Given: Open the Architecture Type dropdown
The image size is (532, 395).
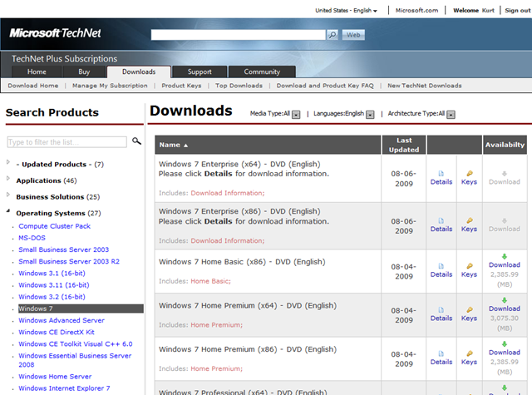Looking at the screenshot, I should point(451,114).
